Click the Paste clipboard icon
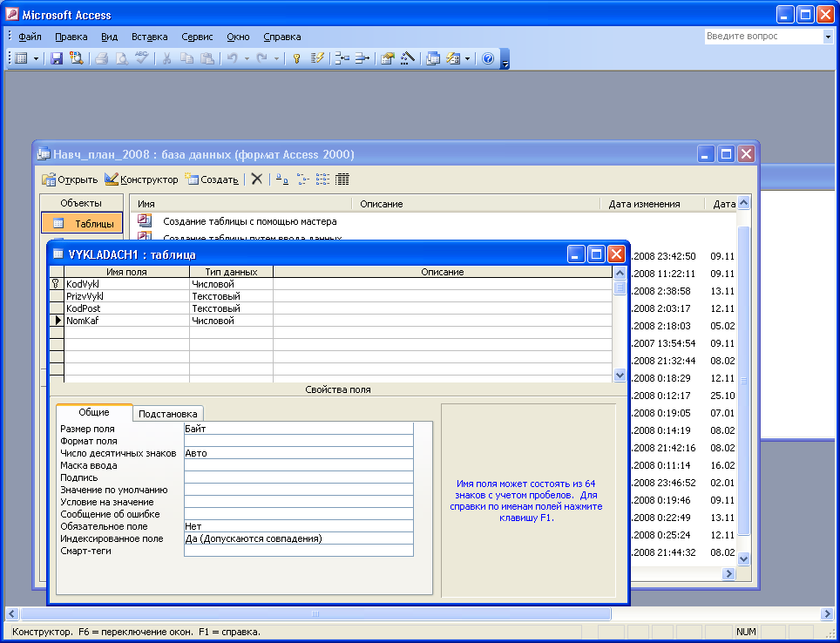 coord(207,58)
